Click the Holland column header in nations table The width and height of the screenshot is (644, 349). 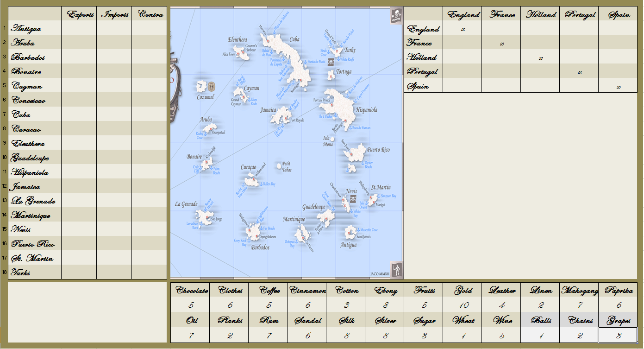[x=540, y=14]
